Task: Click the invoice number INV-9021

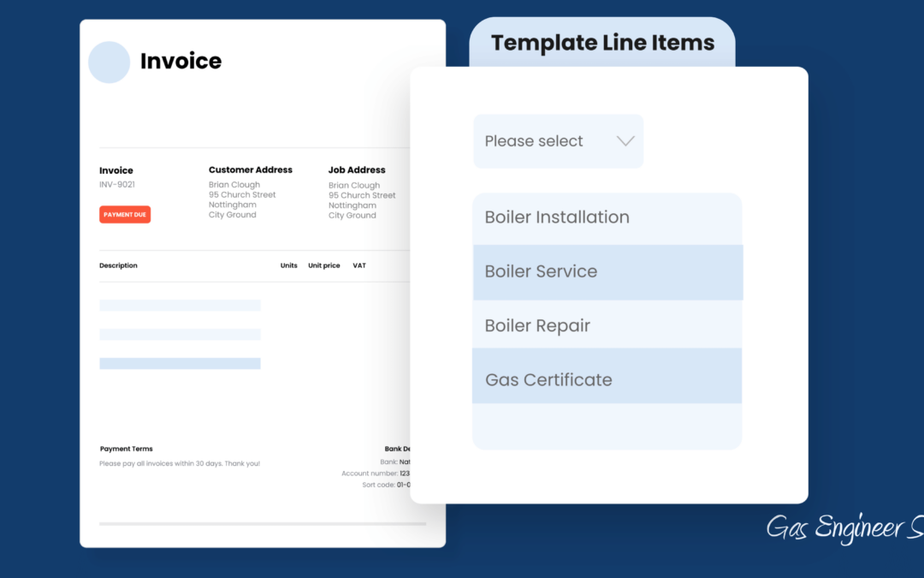Action: point(117,184)
